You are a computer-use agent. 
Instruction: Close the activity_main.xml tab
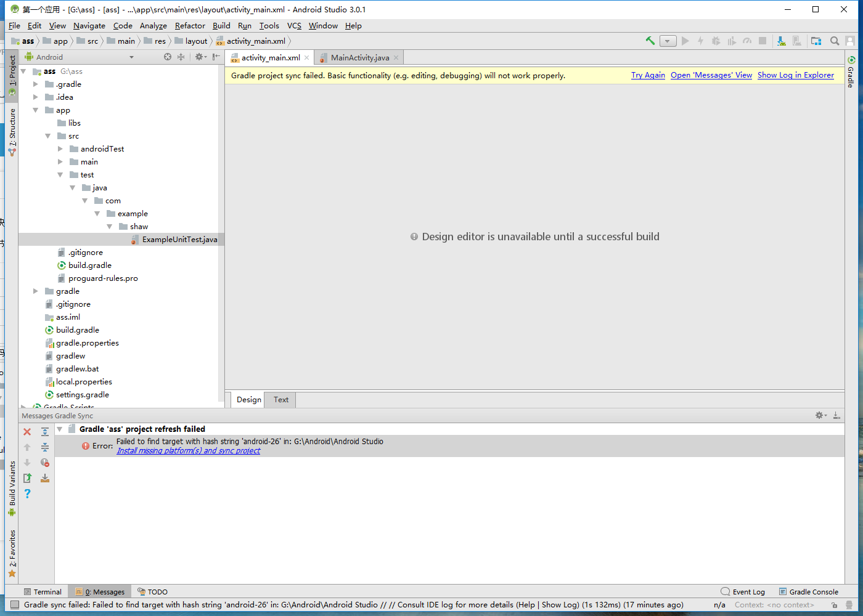307,57
